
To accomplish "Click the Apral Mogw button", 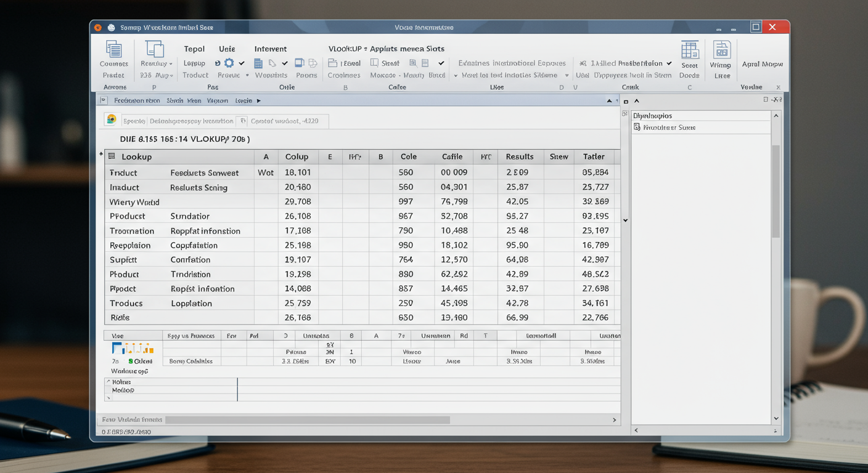I will (x=762, y=64).
